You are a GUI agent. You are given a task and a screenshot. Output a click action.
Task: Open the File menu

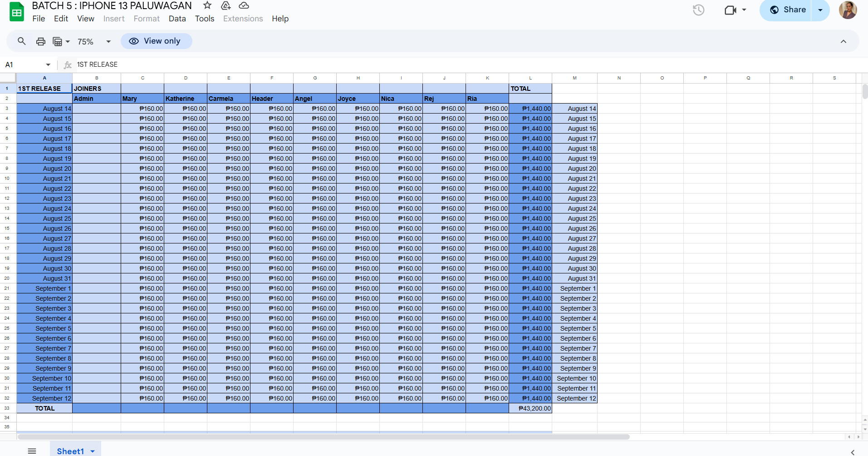coord(39,19)
